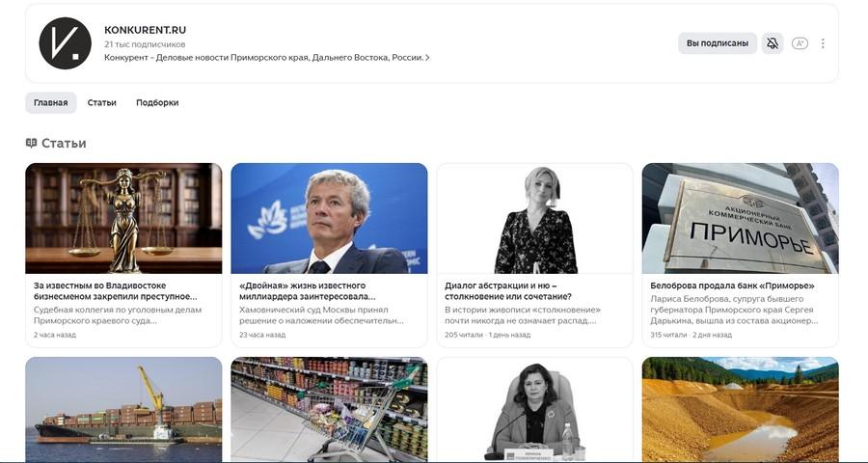Image resolution: width=868 pixels, height=463 pixels.
Task: Open article 'Белоброва продала банк «Приморье»'
Action: (x=732, y=286)
